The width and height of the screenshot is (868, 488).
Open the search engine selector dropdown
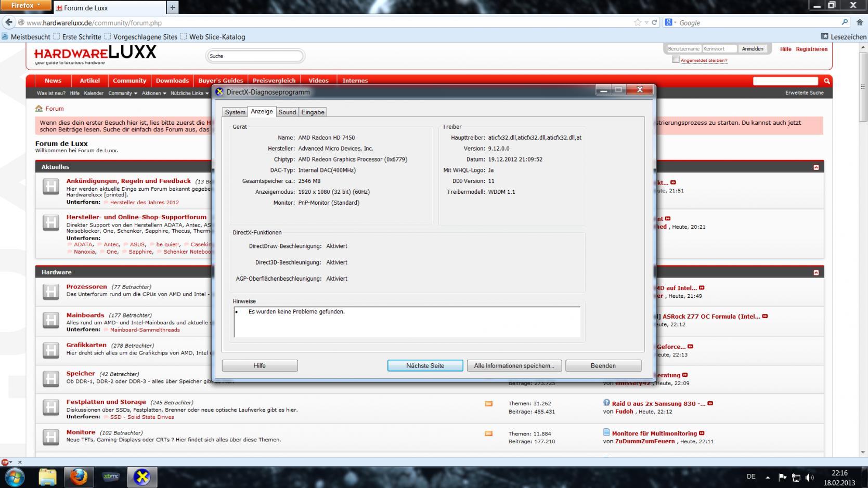tap(670, 22)
